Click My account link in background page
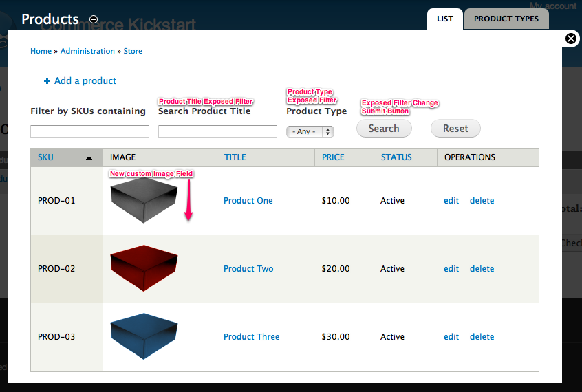582x392 pixels. 552,6
